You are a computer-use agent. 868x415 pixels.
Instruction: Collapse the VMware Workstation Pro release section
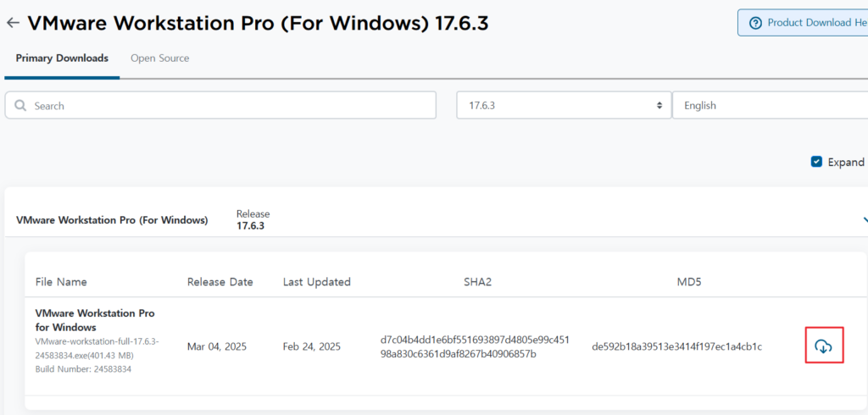[864, 219]
